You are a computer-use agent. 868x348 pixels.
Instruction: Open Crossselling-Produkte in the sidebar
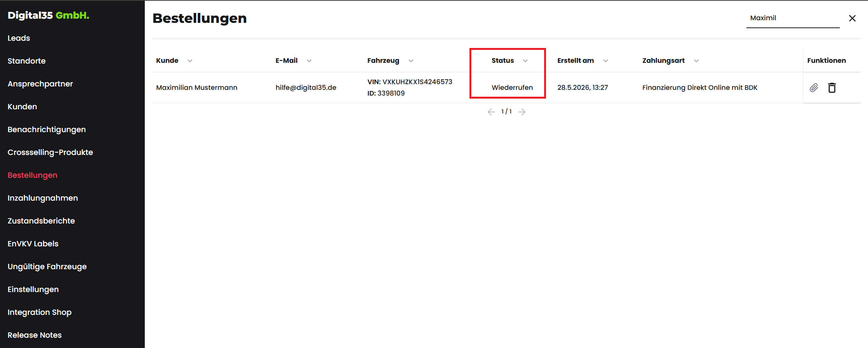click(50, 152)
